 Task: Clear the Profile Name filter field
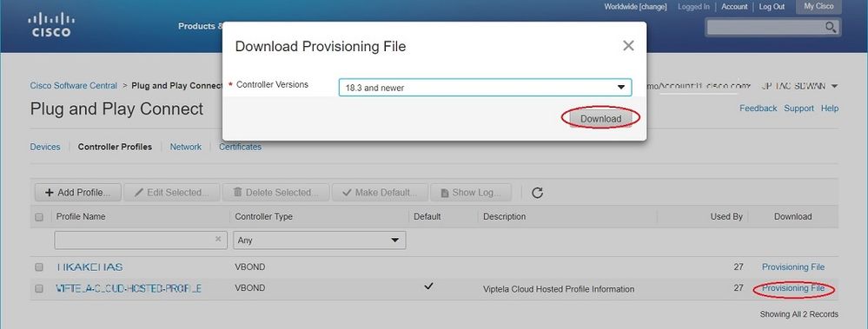[218, 239]
